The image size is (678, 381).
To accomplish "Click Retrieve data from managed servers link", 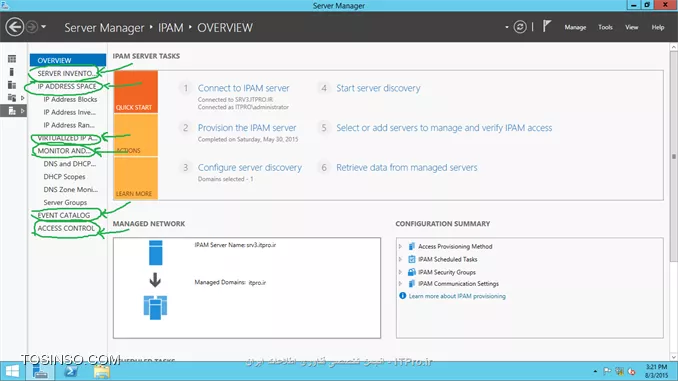I will pyautogui.click(x=407, y=168).
